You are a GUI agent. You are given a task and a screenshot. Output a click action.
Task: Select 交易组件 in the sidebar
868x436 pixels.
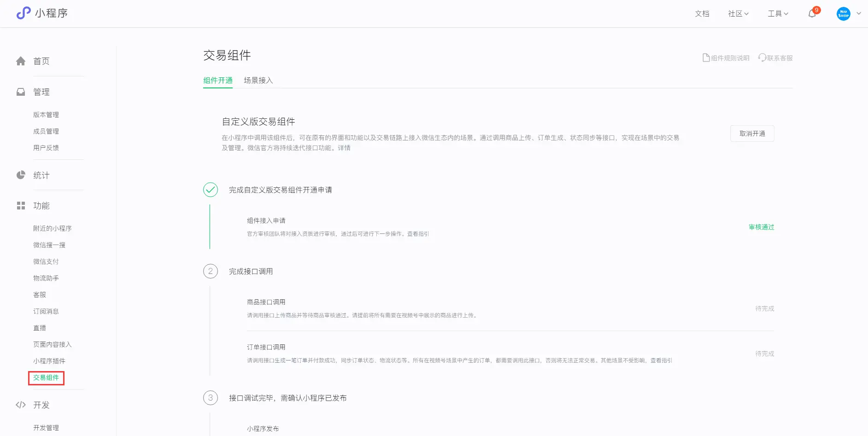46,378
